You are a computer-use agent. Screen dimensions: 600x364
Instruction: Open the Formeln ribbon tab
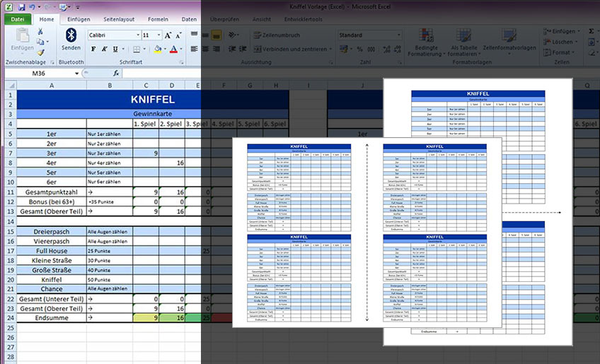158,19
